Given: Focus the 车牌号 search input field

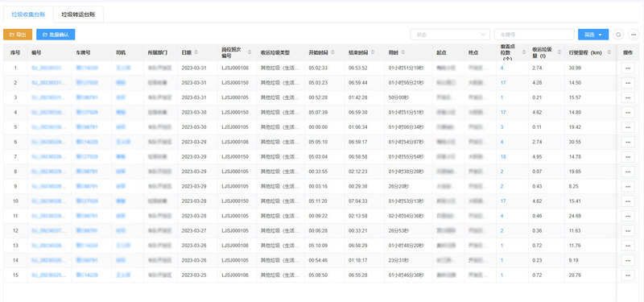Looking at the screenshot, I should 534,35.
